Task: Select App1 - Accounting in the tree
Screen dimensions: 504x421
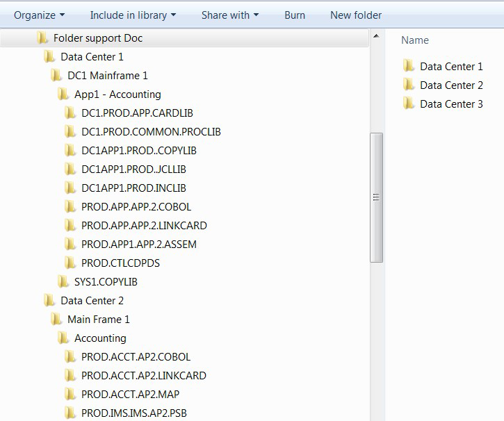Action: click(117, 94)
